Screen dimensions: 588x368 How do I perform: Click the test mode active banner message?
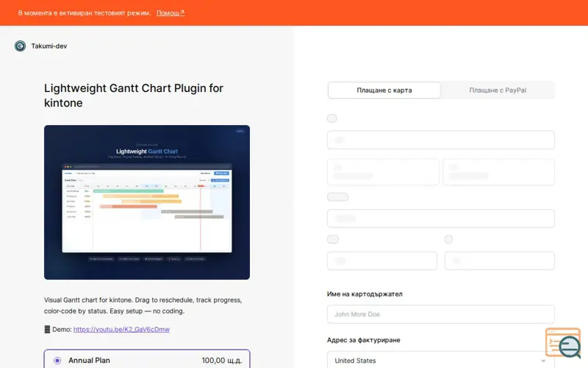click(x=85, y=13)
